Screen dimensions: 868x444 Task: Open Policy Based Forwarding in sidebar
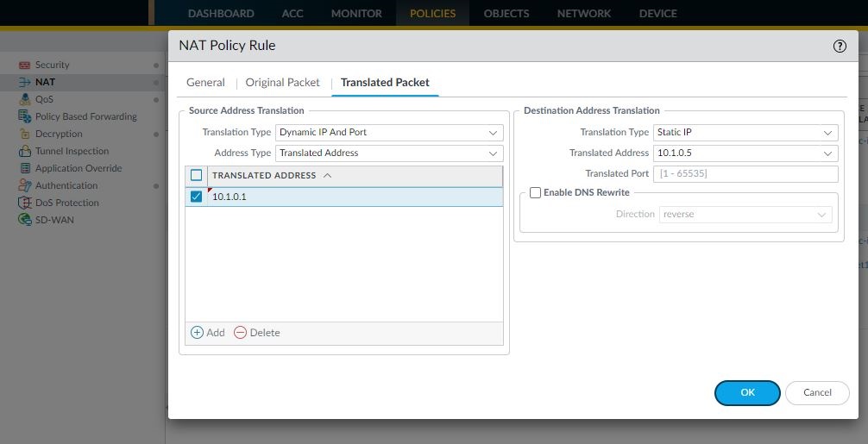(x=85, y=116)
